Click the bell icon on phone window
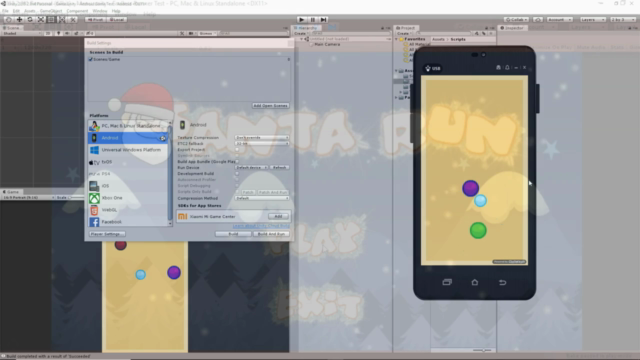 (507, 67)
